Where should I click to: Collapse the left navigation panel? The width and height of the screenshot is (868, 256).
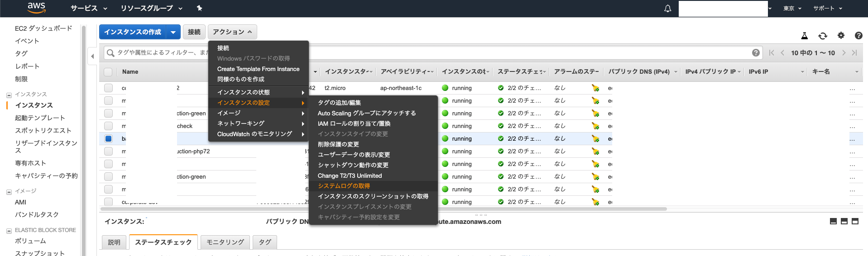click(x=92, y=56)
